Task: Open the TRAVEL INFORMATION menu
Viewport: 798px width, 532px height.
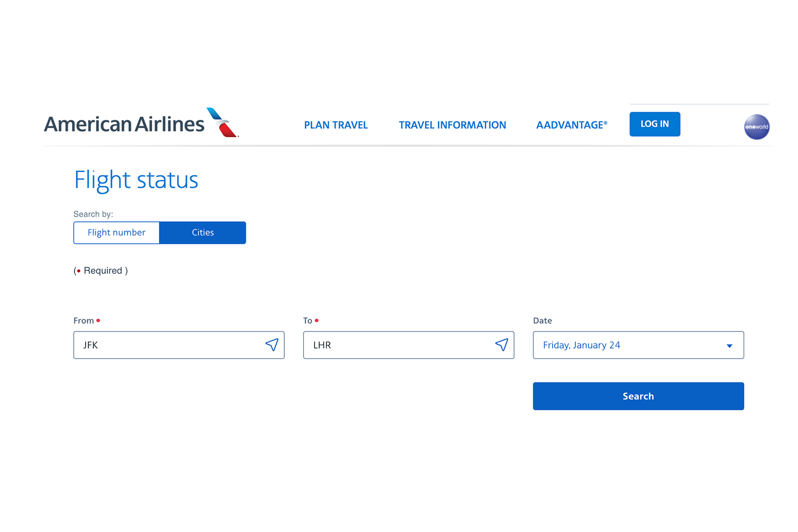Action: [452, 125]
